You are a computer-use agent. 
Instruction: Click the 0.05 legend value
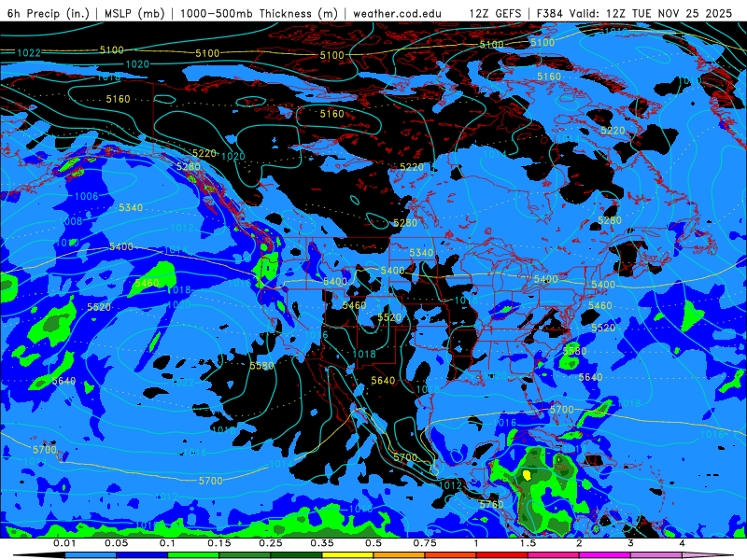[116, 543]
